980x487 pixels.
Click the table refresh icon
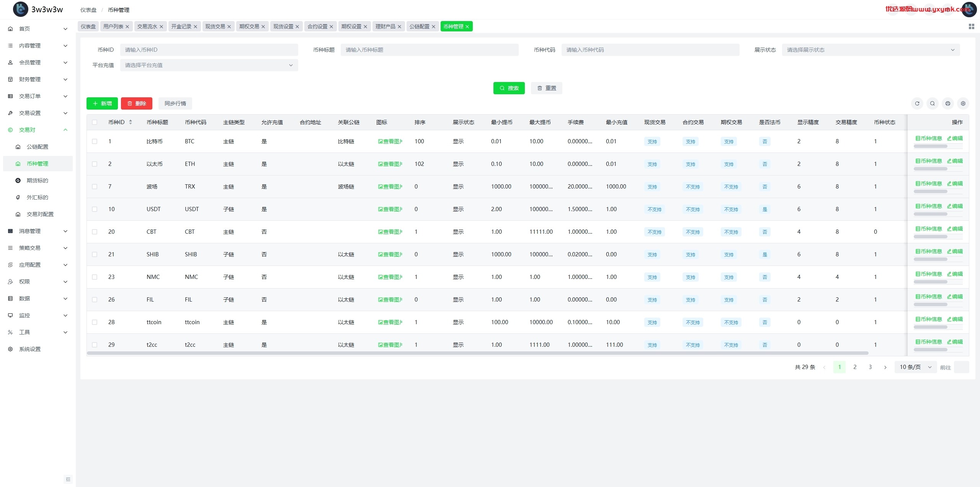[x=917, y=103]
